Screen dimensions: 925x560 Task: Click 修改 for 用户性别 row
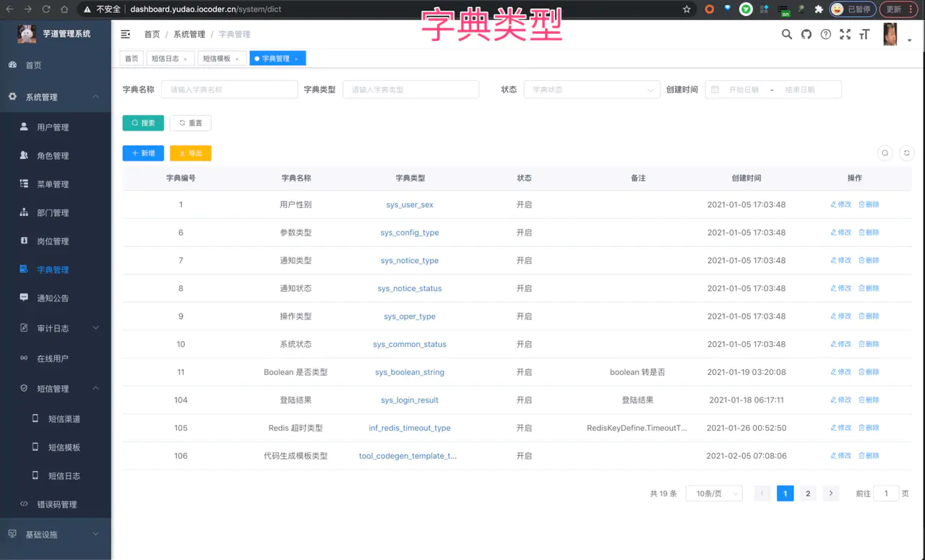tap(841, 204)
